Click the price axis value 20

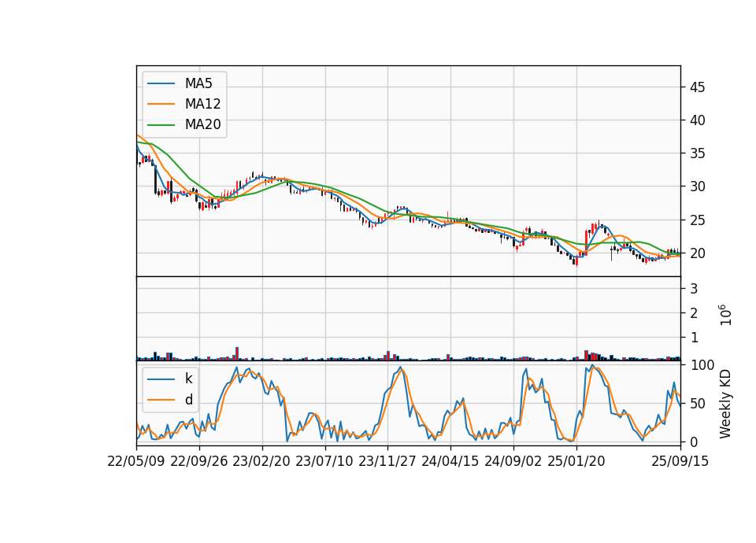coord(697,253)
